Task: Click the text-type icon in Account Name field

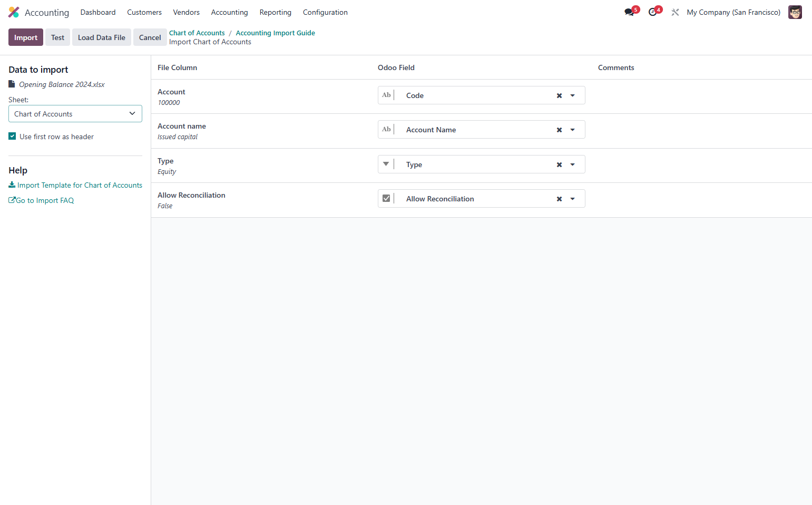Action: [386, 130]
